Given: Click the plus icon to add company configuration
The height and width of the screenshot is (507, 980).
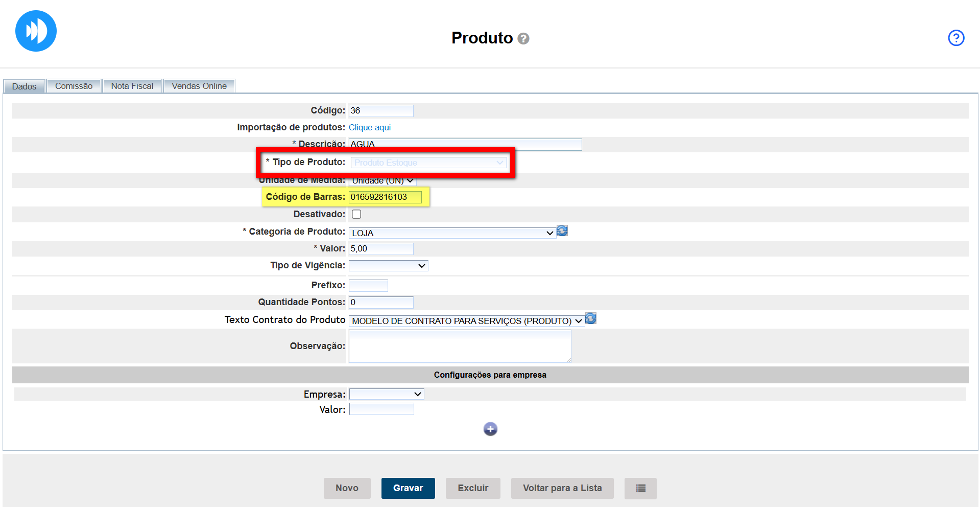Looking at the screenshot, I should click(x=490, y=429).
